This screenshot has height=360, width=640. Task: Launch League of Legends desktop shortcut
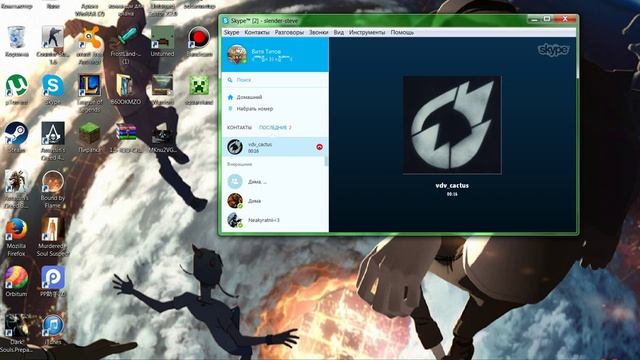tap(89, 86)
